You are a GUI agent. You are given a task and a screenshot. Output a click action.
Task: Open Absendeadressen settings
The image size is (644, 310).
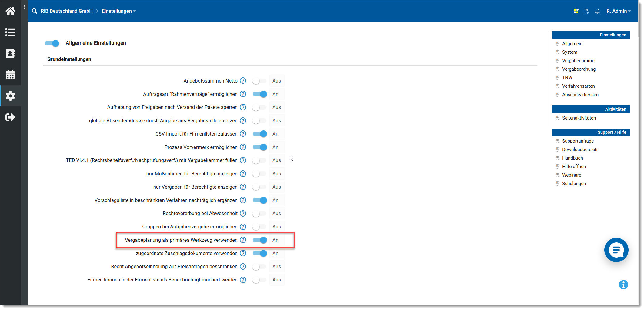[x=580, y=95]
